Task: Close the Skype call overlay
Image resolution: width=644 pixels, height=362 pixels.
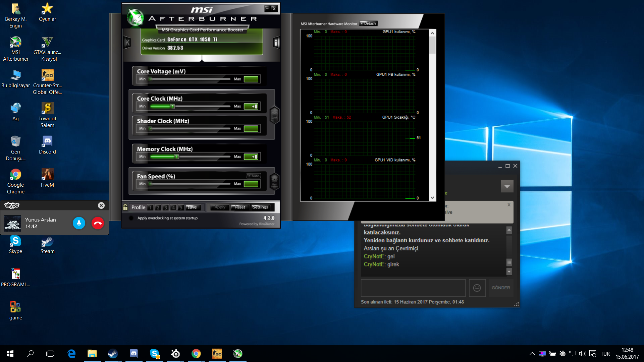Action: (101, 205)
